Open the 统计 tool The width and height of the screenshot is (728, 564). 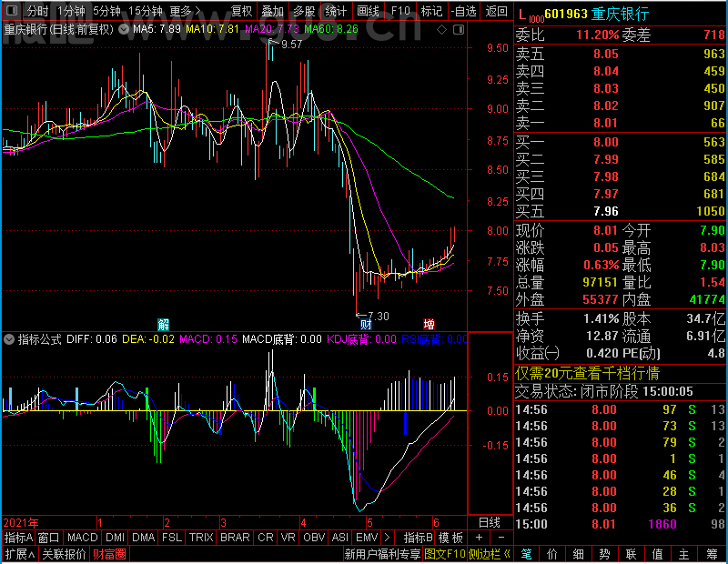point(336,11)
